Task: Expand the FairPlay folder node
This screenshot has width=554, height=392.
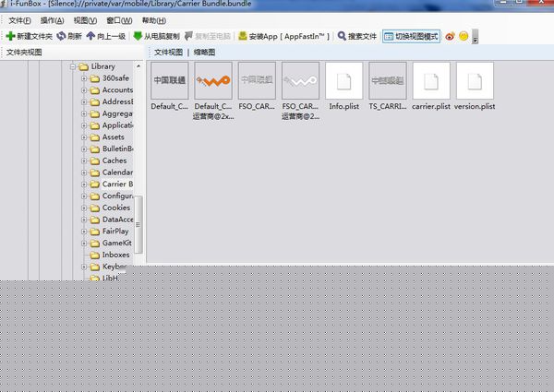Action: click(84, 232)
